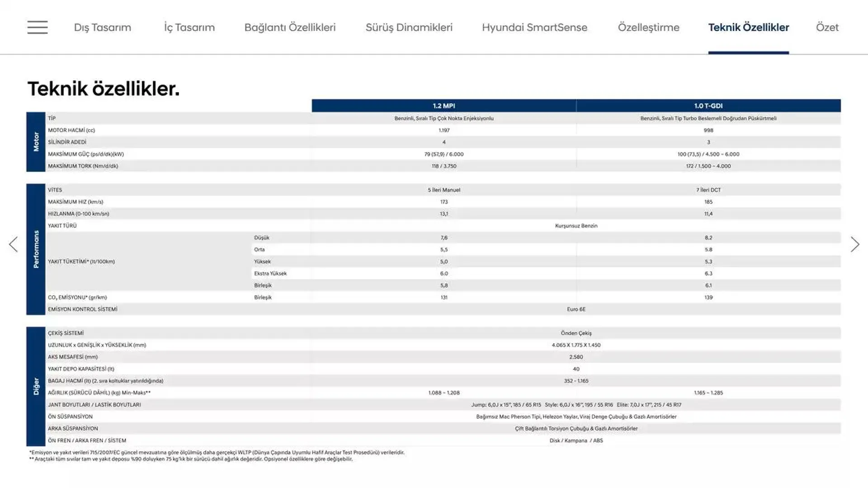Click the ÖN SÜSPANSİYON row label
The width and height of the screenshot is (868, 488).
[x=70, y=417]
